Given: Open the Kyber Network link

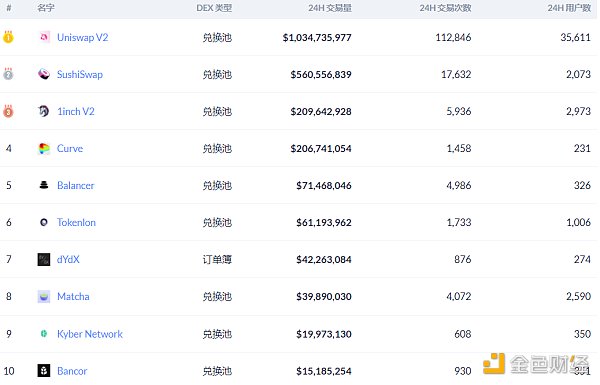Looking at the screenshot, I should [x=90, y=334].
